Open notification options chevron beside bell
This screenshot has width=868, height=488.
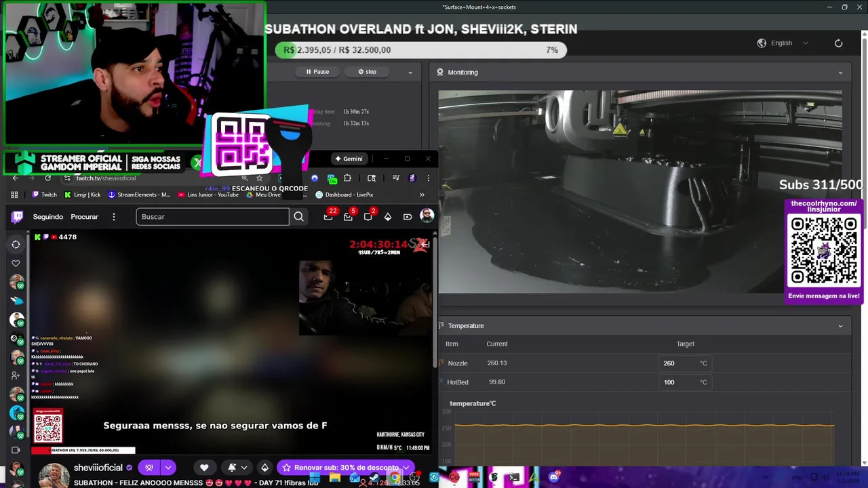(x=244, y=468)
